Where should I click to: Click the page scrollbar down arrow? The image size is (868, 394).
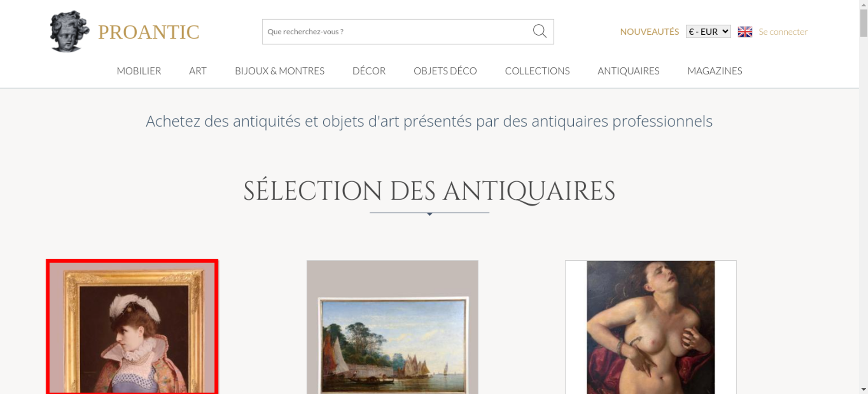864,390
